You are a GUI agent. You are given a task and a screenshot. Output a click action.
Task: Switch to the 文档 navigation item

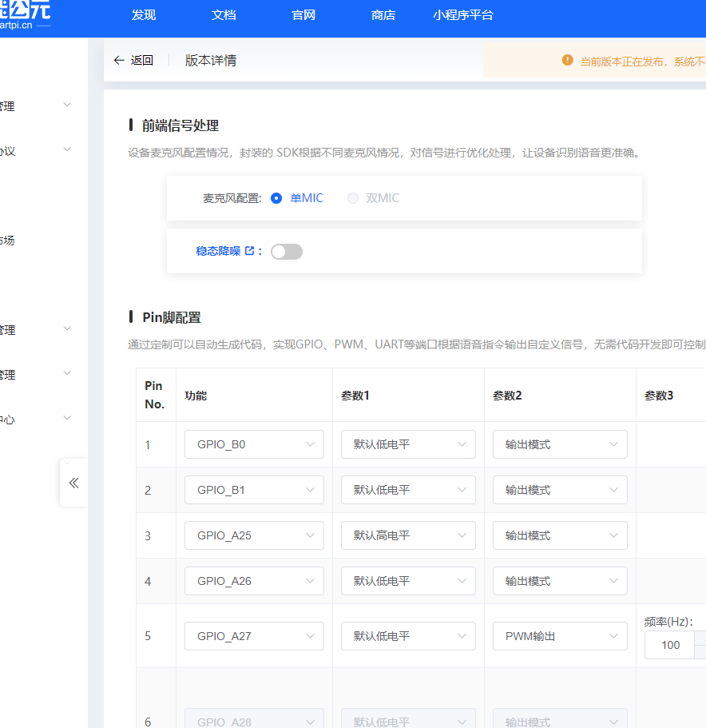click(223, 14)
